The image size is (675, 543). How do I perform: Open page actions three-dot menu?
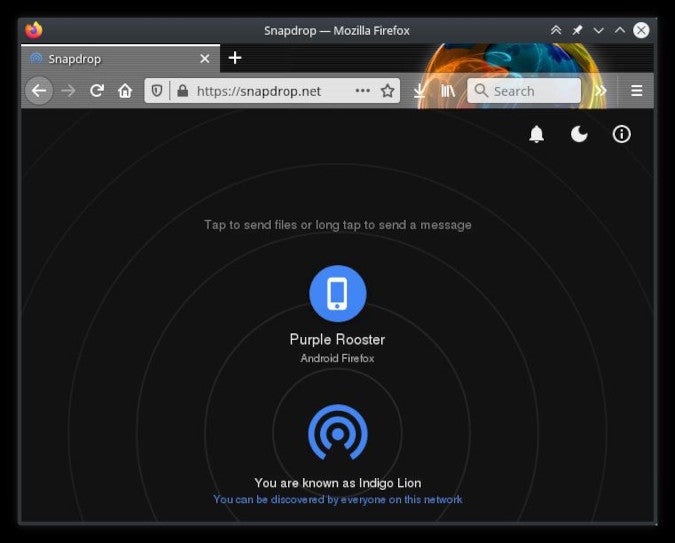[362, 91]
